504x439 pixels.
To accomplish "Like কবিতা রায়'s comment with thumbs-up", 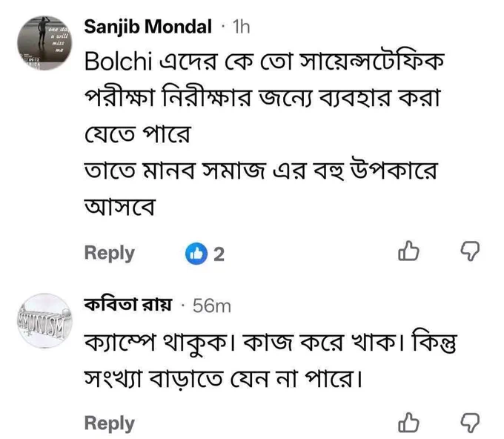I will pos(408,422).
